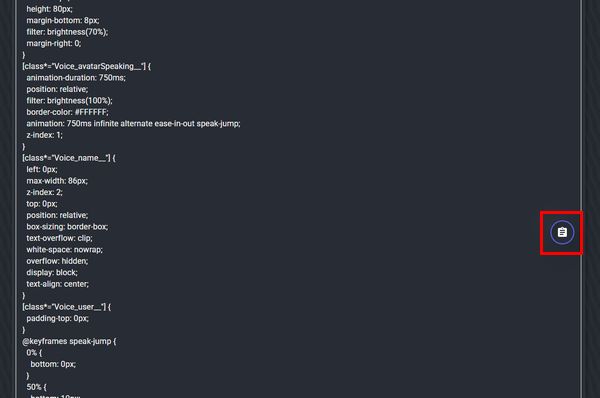Click the 50% keyframe line
Viewport: 600px width, 398px height.
(36, 387)
